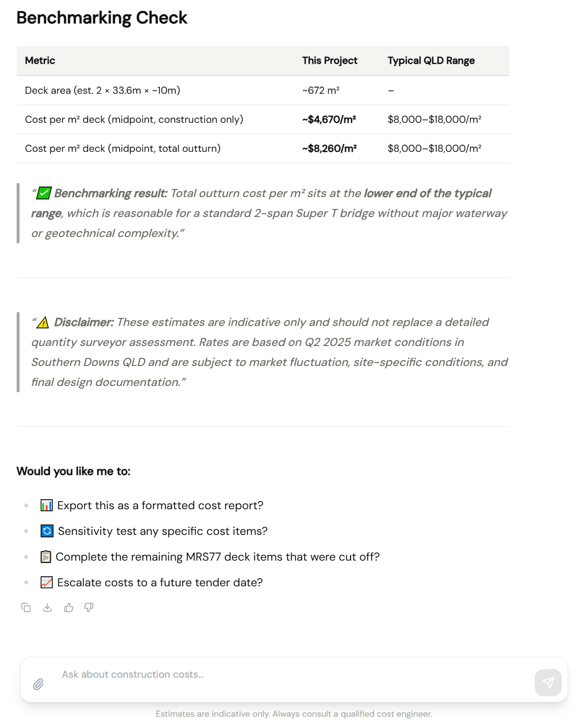Click the green checkmark in Benchmarking result
Screen dimensions: 588x721
tap(44, 193)
